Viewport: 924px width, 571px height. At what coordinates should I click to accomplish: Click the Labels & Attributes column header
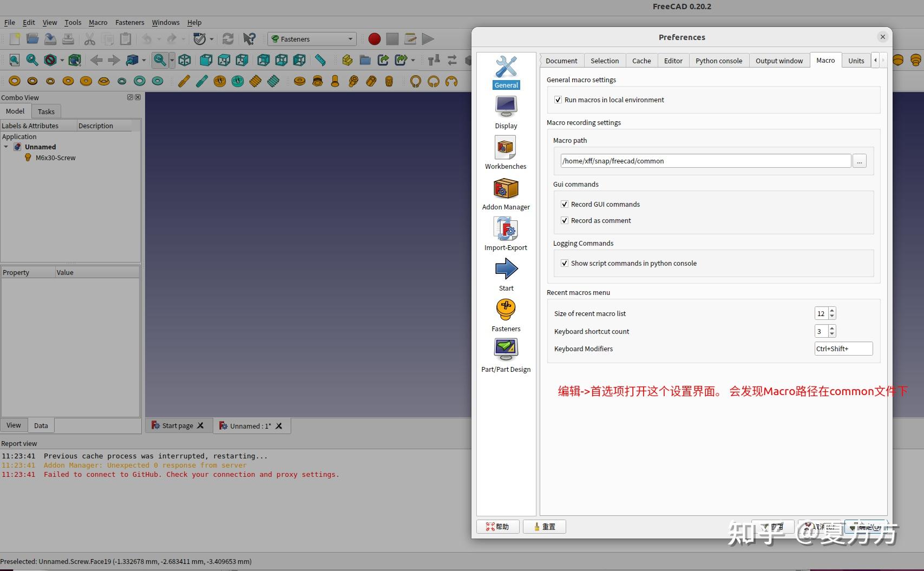tap(38, 126)
